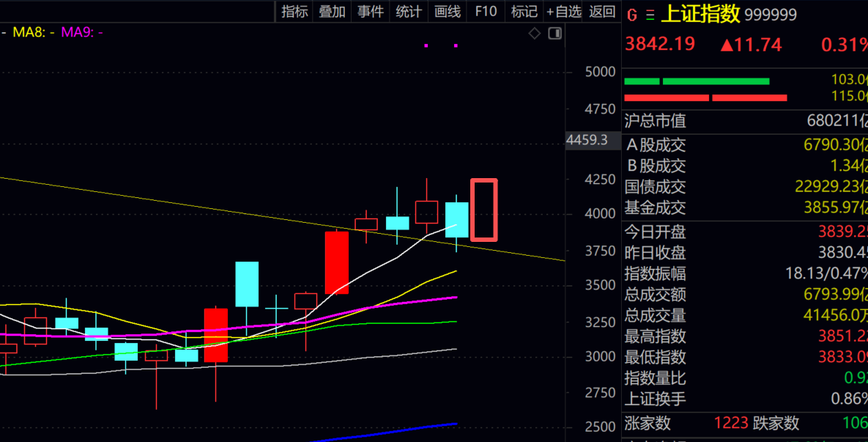
Task: Activate the 画线 drawing tool
Action: coord(448,12)
